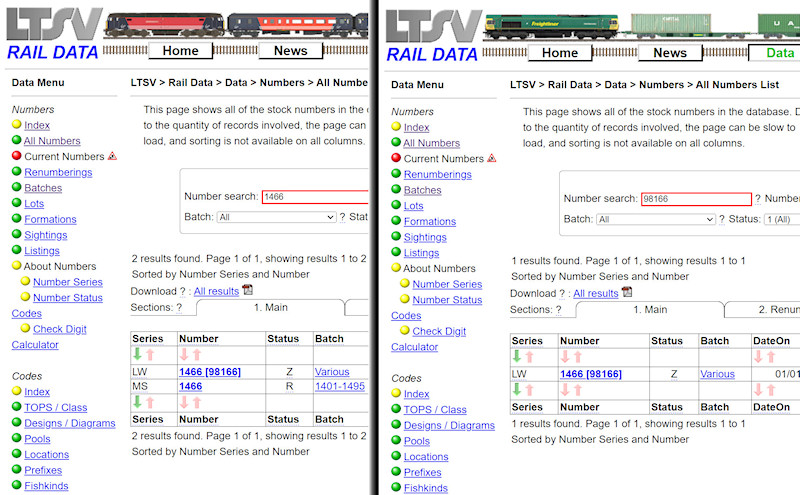Sort Series ascending with green arrow above LW row, left page
The image size is (800, 495).
(137, 354)
